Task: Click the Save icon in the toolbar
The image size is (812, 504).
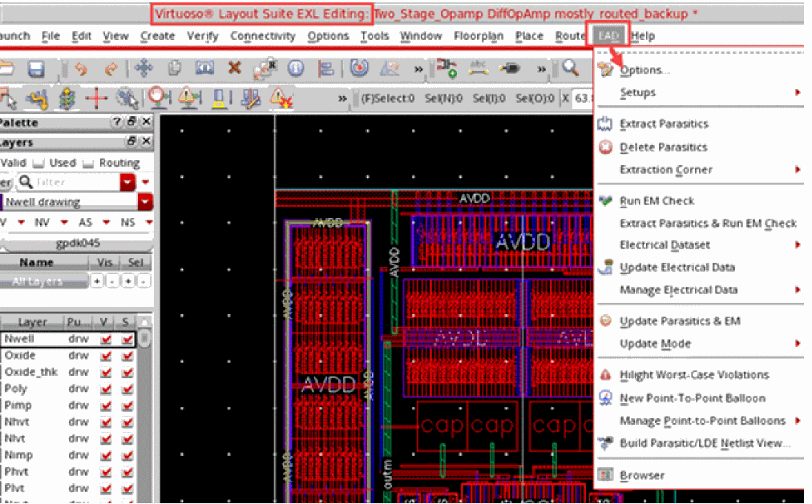Action: pos(35,69)
